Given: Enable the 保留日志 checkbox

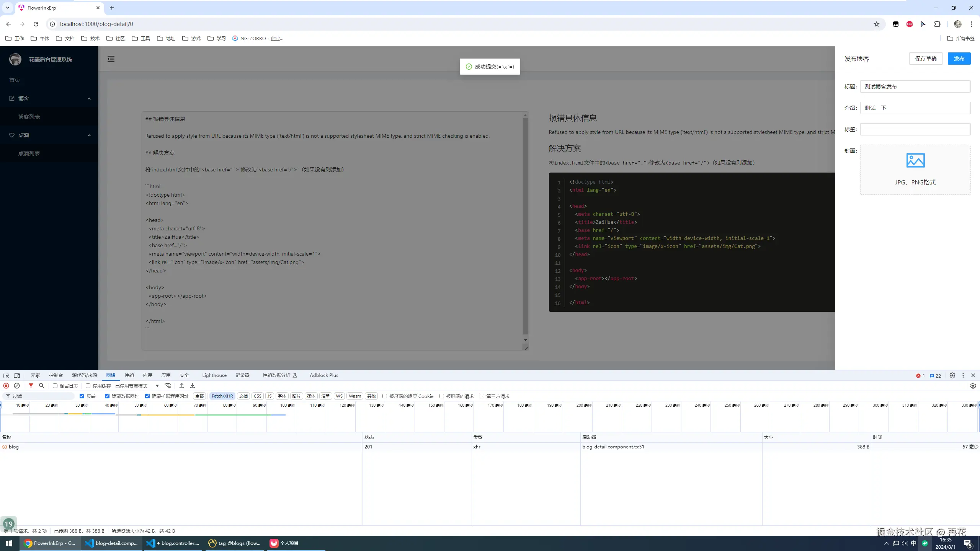Looking at the screenshot, I should [55, 386].
